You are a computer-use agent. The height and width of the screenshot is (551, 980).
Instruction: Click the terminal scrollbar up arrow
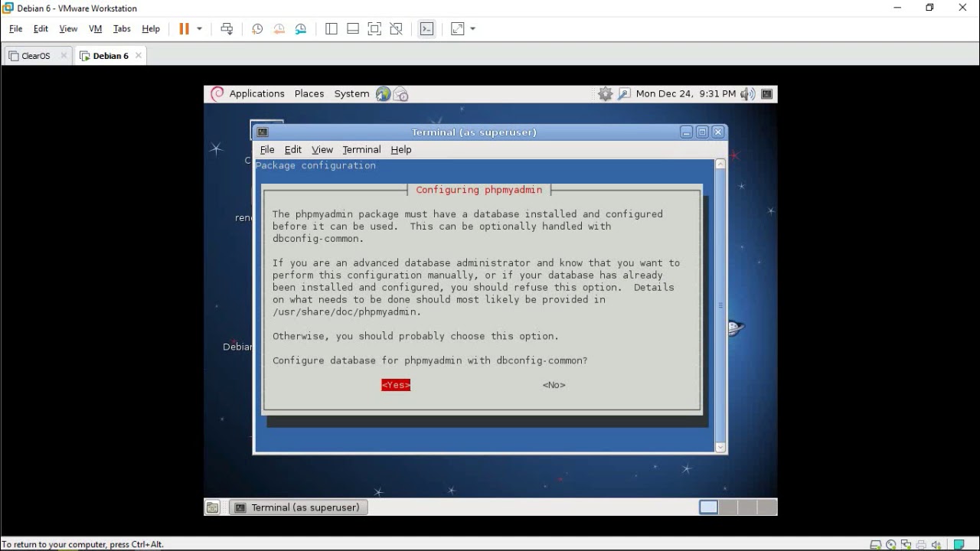click(x=720, y=165)
